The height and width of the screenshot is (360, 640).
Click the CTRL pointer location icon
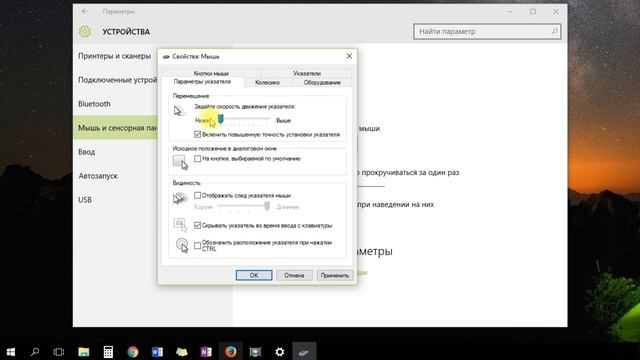point(182,245)
